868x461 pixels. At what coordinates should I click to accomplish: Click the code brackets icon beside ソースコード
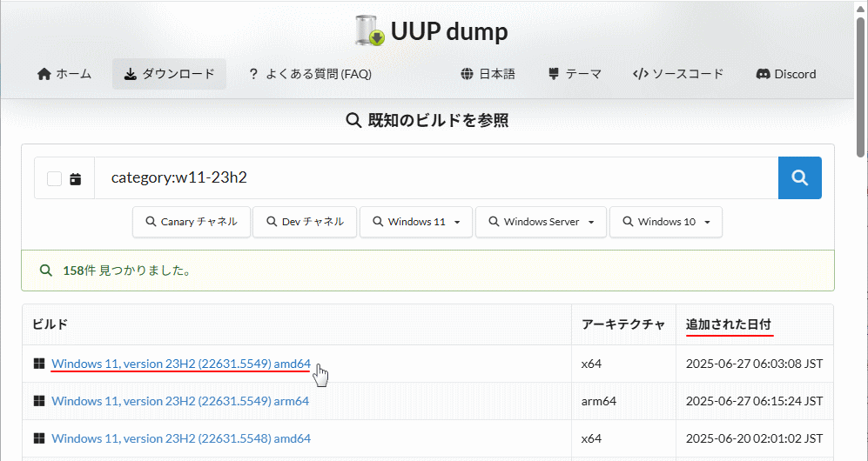[641, 74]
